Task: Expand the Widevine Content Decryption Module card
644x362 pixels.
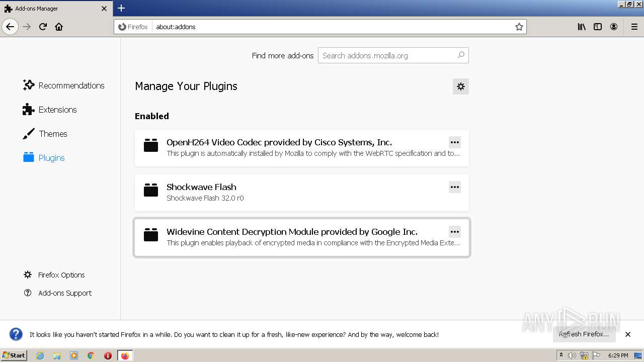Action: [x=302, y=237]
